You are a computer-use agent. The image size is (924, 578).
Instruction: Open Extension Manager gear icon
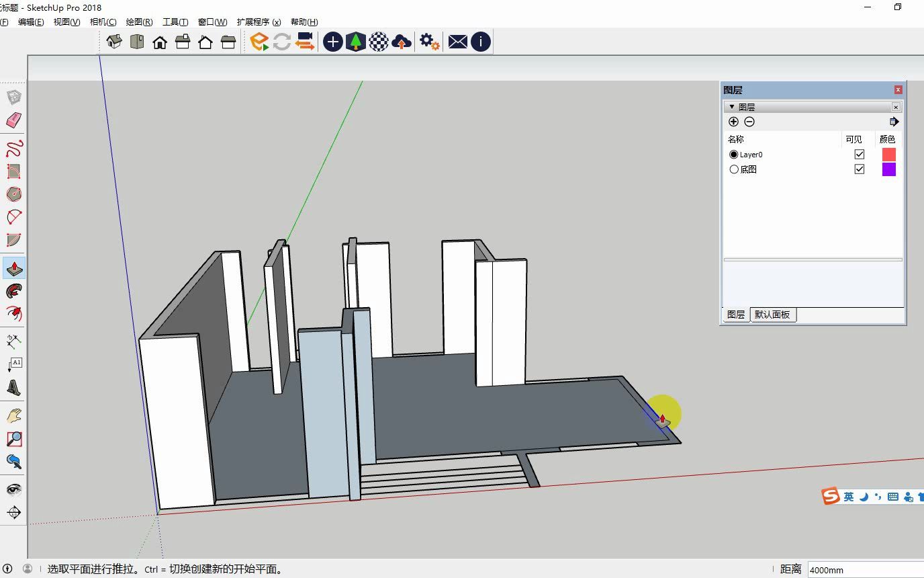click(x=429, y=42)
